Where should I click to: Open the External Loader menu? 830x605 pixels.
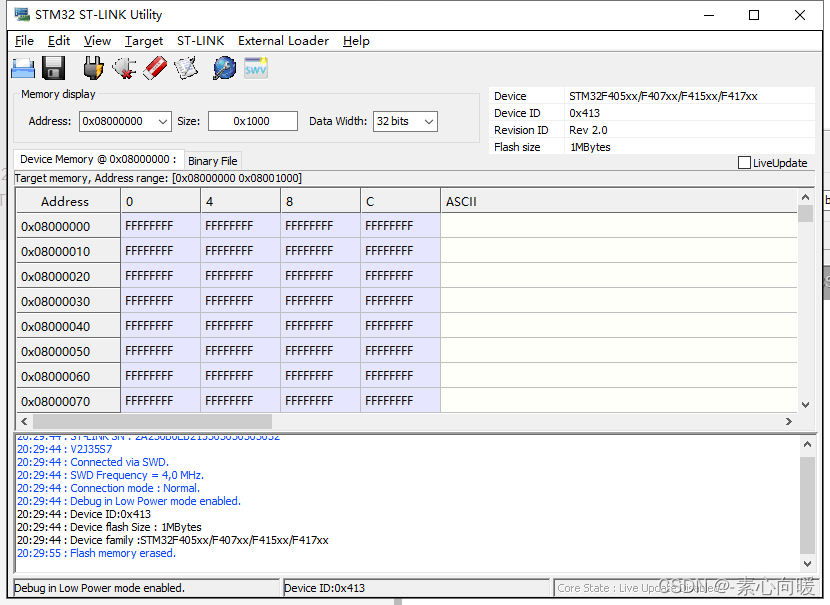283,41
